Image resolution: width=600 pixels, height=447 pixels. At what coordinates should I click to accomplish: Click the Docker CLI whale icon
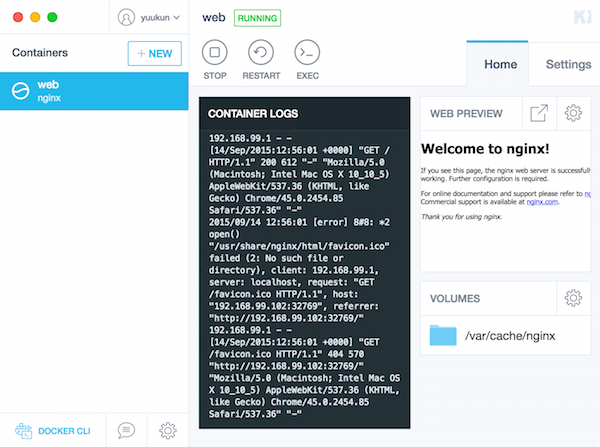(x=23, y=431)
